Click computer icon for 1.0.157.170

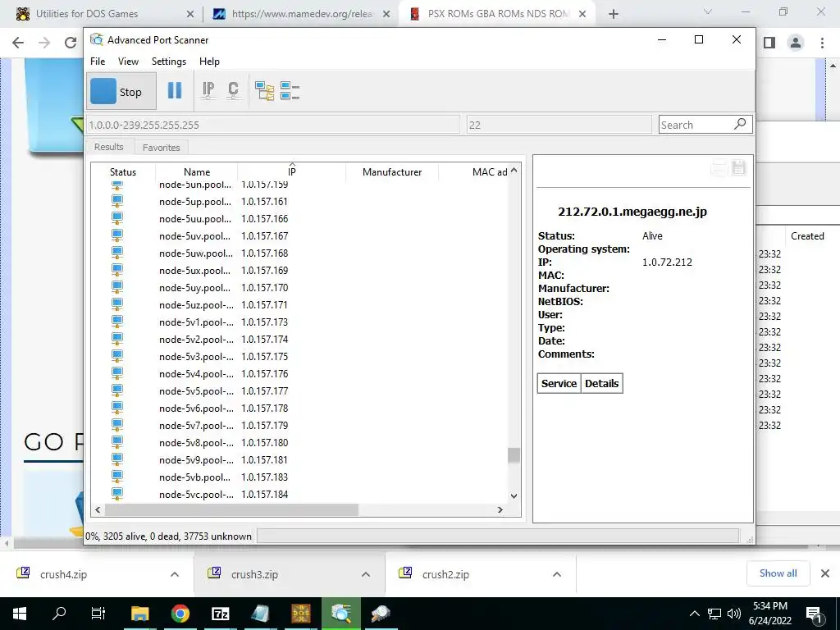click(x=117, y=287)
